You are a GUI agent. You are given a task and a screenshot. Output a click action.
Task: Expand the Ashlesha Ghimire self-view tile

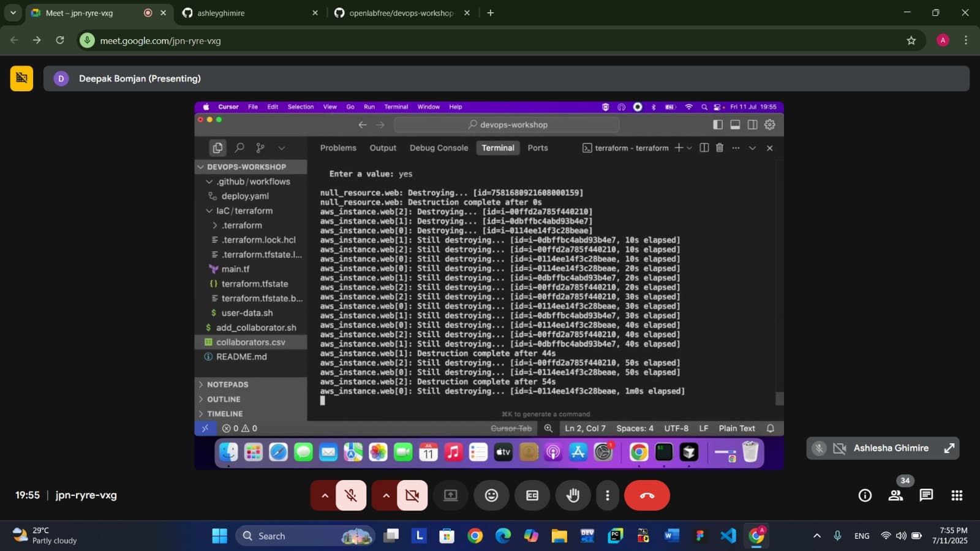(x=949, y=448)
